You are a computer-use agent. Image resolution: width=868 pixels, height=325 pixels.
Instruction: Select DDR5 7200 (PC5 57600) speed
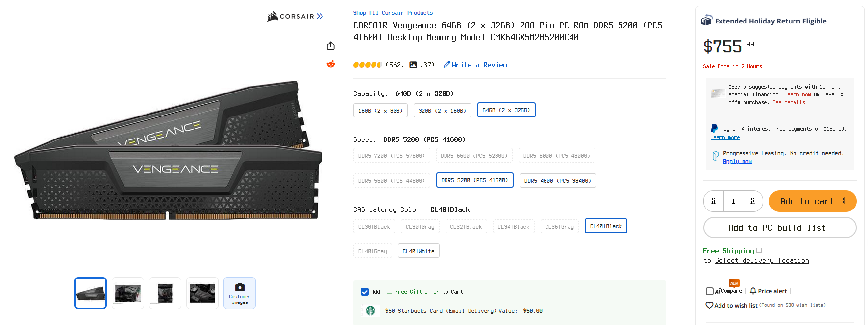click(392, 156)
